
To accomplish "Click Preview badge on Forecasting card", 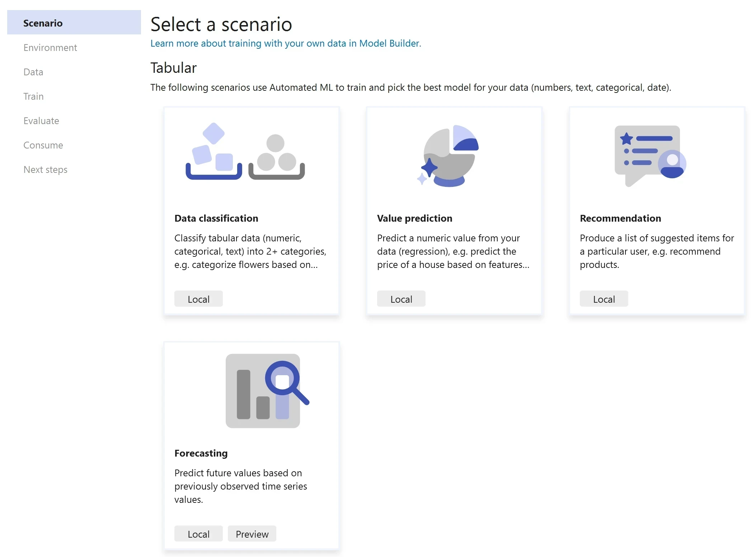I will click(252, 534).
